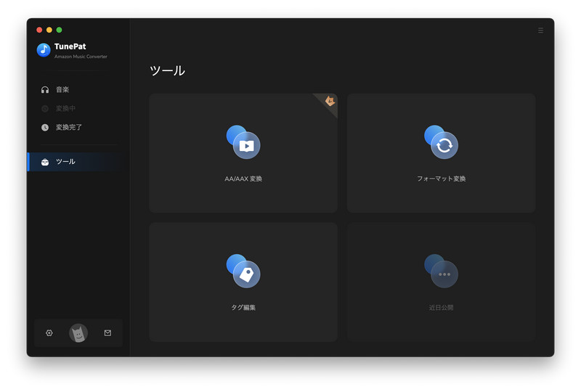
Task: Click the clock icon beside 変換完了
Action: 45,128
